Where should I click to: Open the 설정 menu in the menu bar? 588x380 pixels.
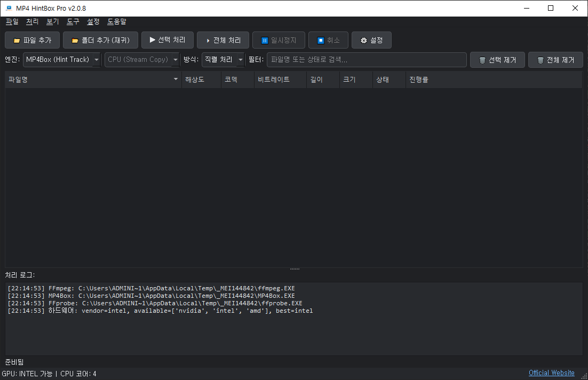point(93,22)
